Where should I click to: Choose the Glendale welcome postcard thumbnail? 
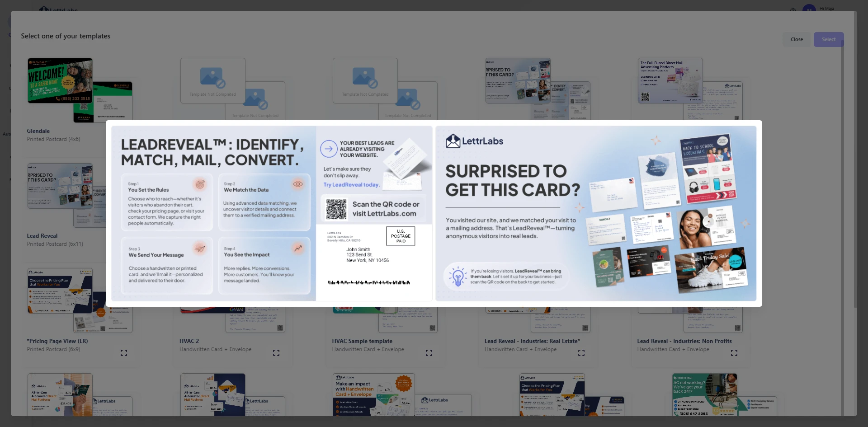pyautogui.click(x=60, y=80)
